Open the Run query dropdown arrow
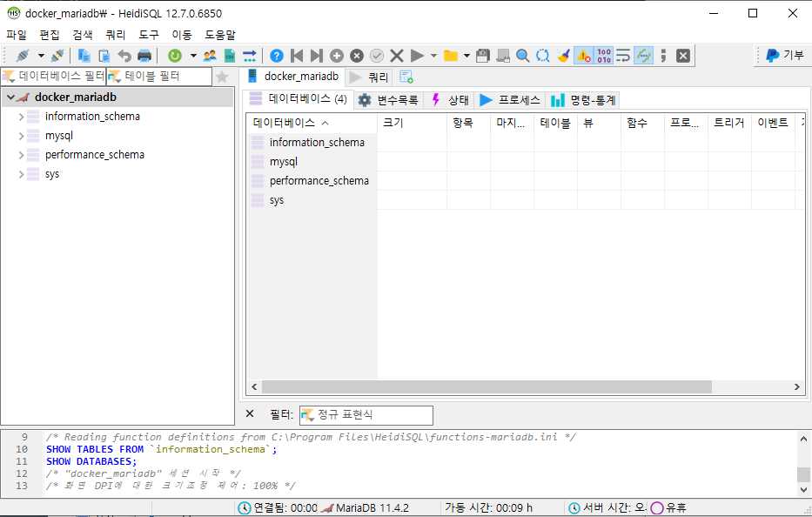 [x=433, y=56]
